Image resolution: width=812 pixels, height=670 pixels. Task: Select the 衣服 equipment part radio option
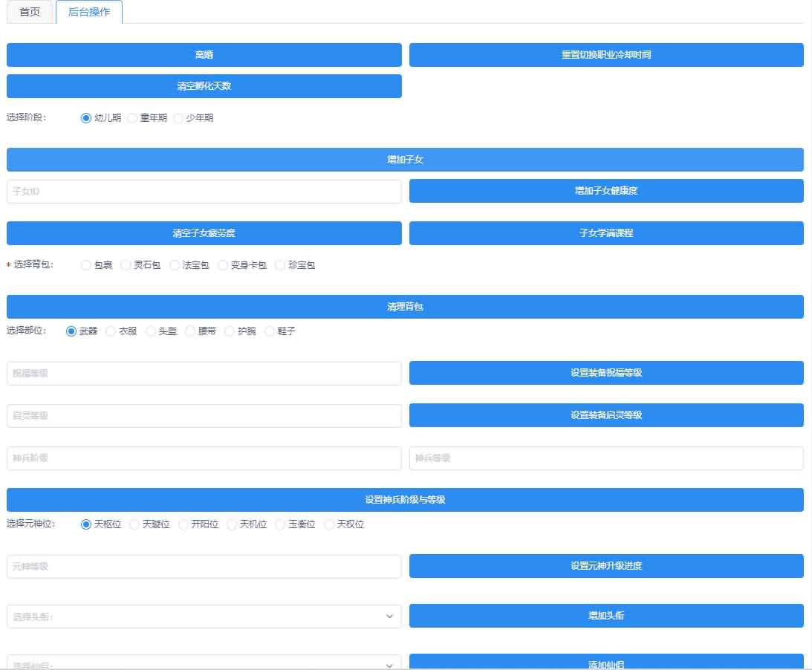(x=110, y=331)
